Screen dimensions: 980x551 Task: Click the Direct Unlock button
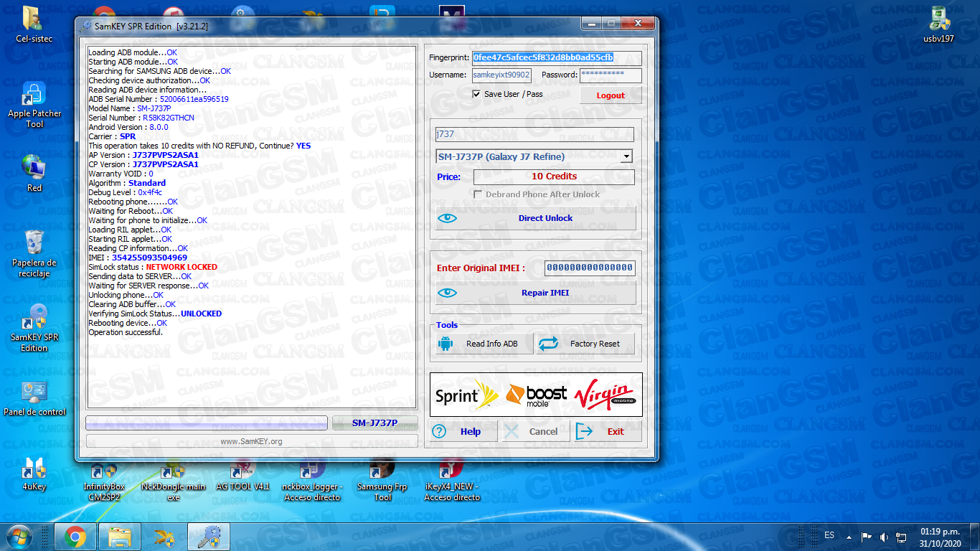[x=536, y=218]
